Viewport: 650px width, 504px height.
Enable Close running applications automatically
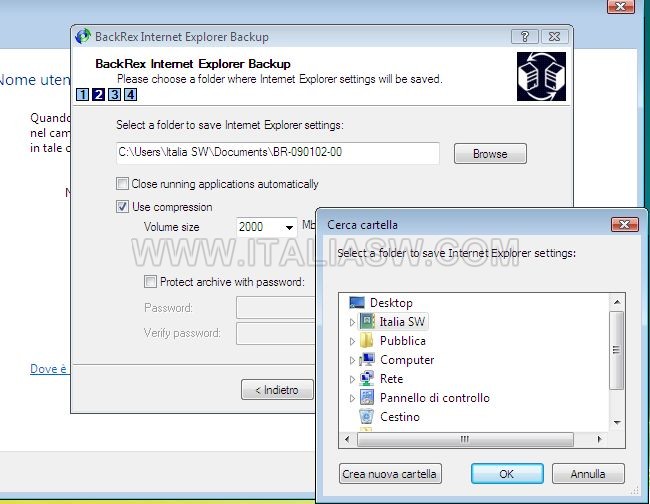[x=122, y=184]
